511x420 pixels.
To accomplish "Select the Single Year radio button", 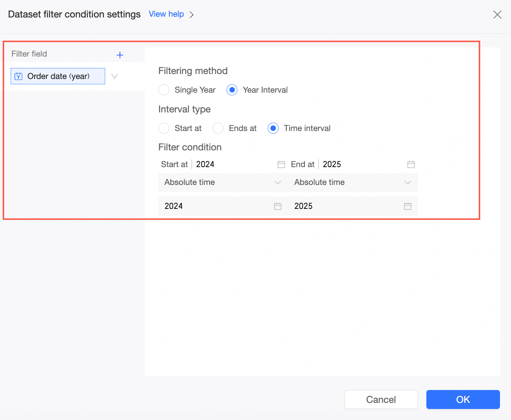I will coord(164,90).
